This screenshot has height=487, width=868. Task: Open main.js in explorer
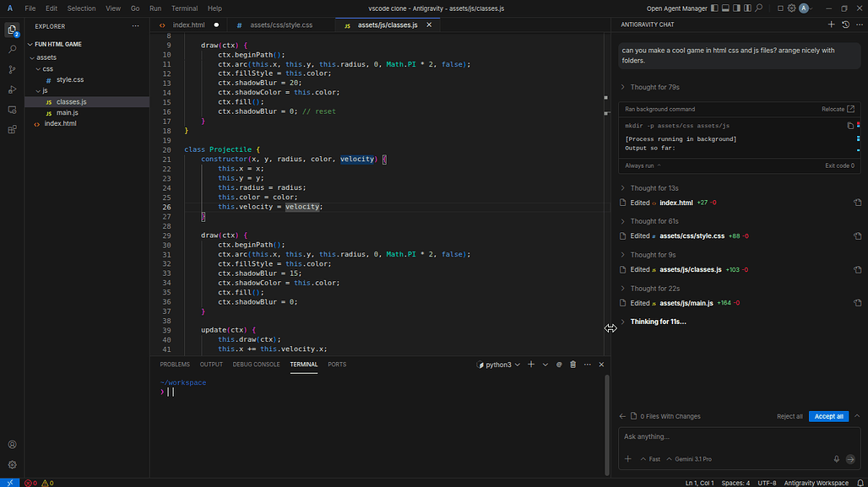click(x=67, y=113)
